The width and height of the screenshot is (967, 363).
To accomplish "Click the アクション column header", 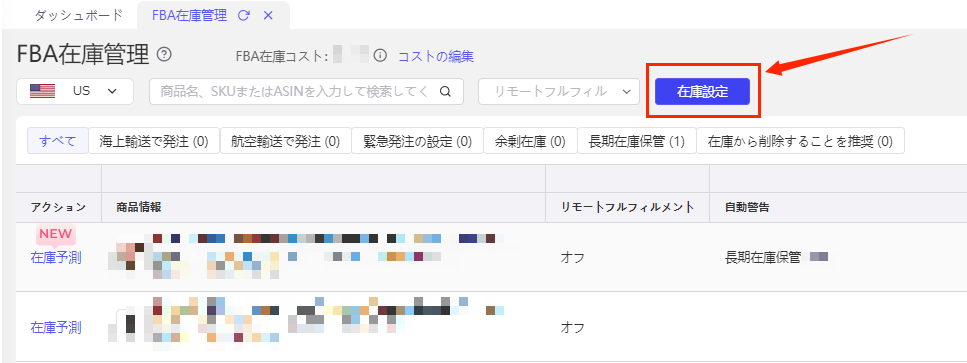I will click(x=59, y=207).
